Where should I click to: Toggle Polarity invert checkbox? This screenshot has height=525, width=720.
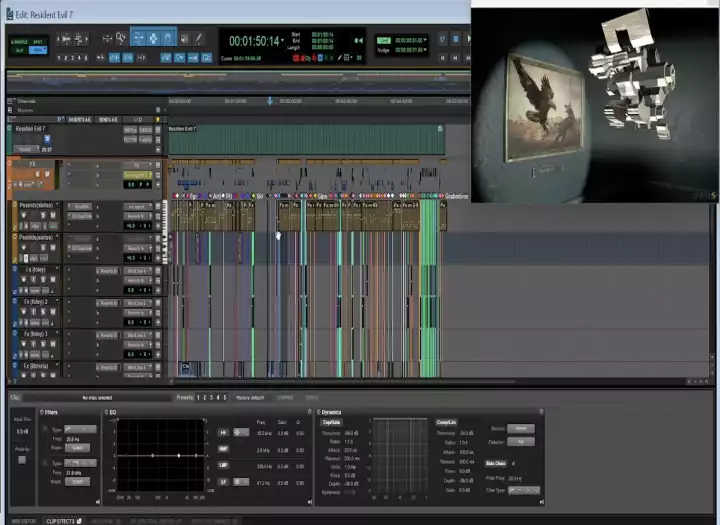pyautogui.click(x=22, y=459)
